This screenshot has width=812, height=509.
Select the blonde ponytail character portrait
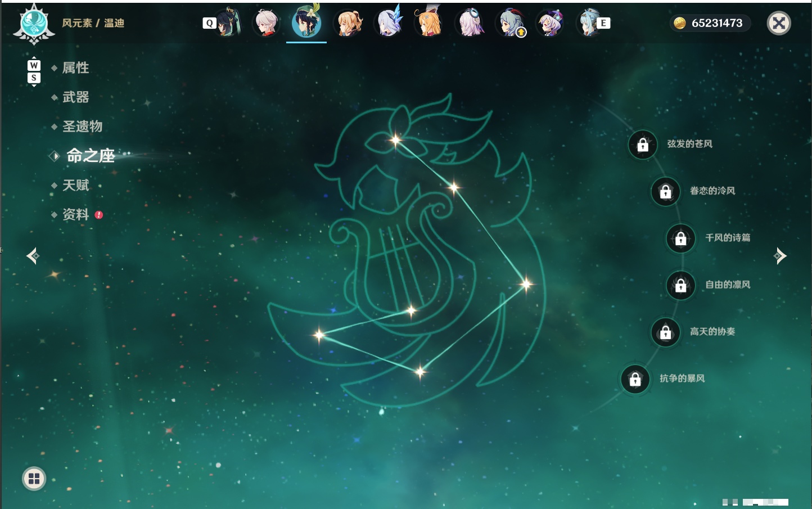coord(348,23)
